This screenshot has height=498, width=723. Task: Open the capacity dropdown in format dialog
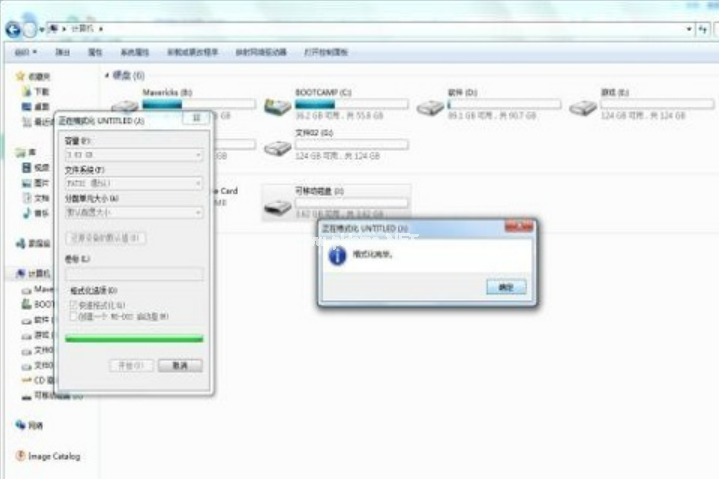click(134, 155)
